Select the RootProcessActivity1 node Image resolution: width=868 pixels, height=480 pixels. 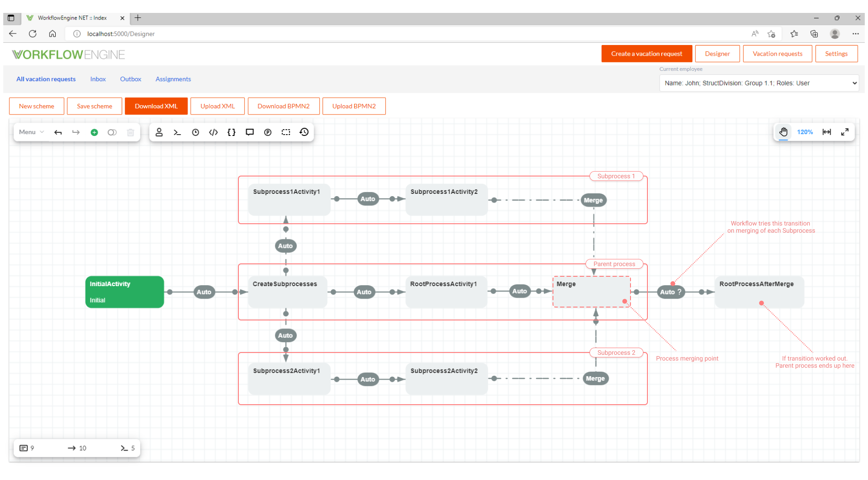[x=446, y=292]
